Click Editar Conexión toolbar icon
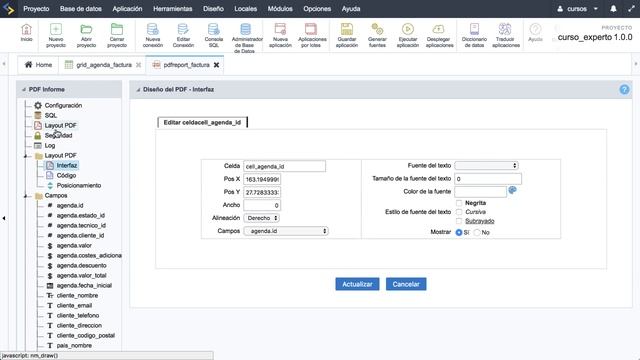The width and height of the screenshot is (640, 360). click(x=183, y=35)
